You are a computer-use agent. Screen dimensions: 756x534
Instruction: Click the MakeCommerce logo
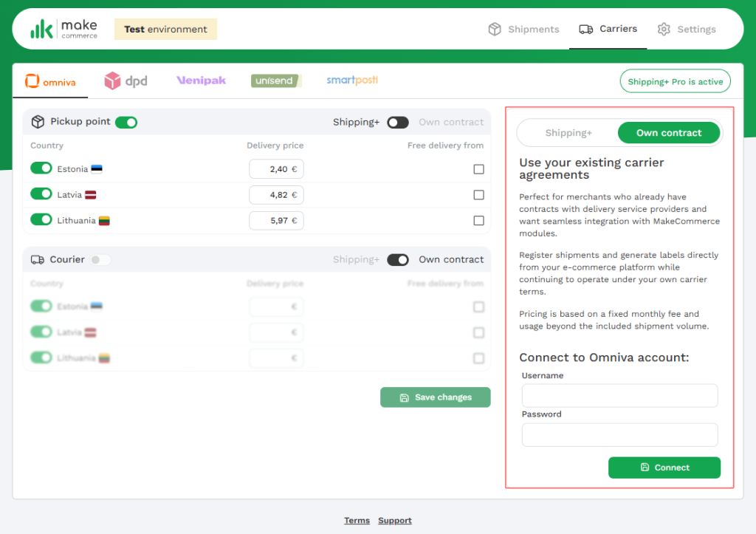pos(63,30)
